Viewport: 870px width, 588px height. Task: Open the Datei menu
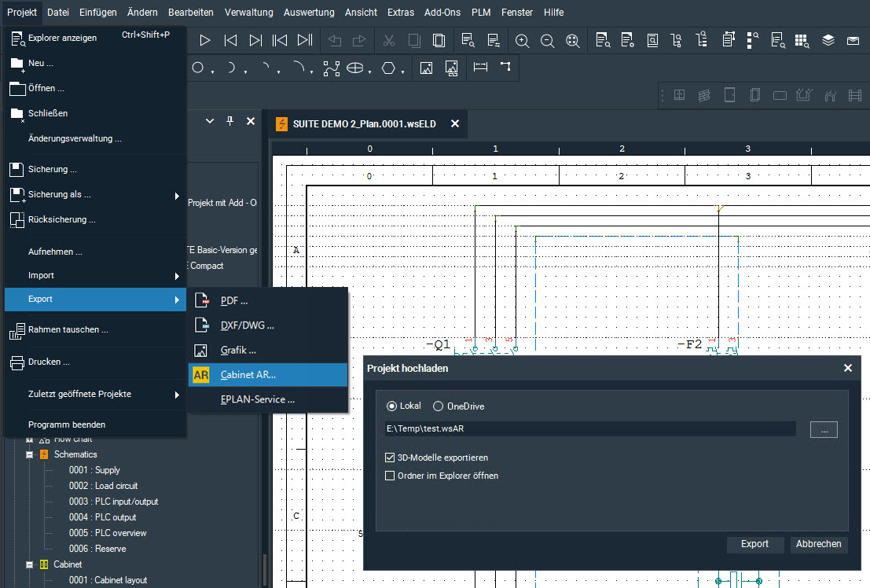[x=58, y=13]
